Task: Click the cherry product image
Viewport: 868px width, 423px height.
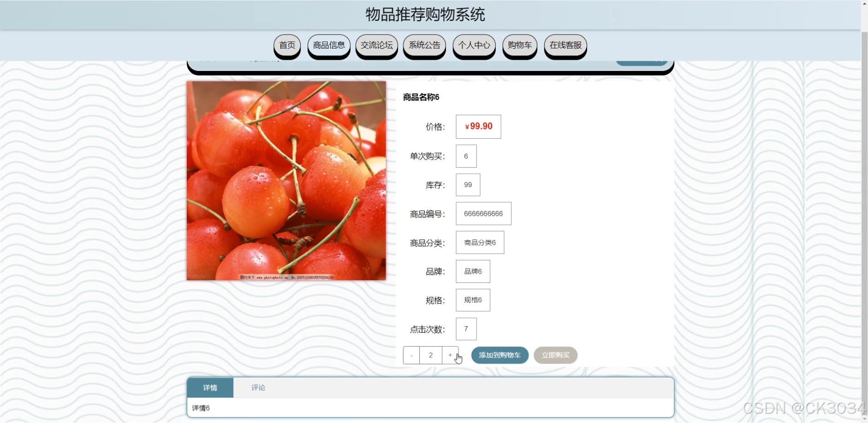Action: coord(286,181)
